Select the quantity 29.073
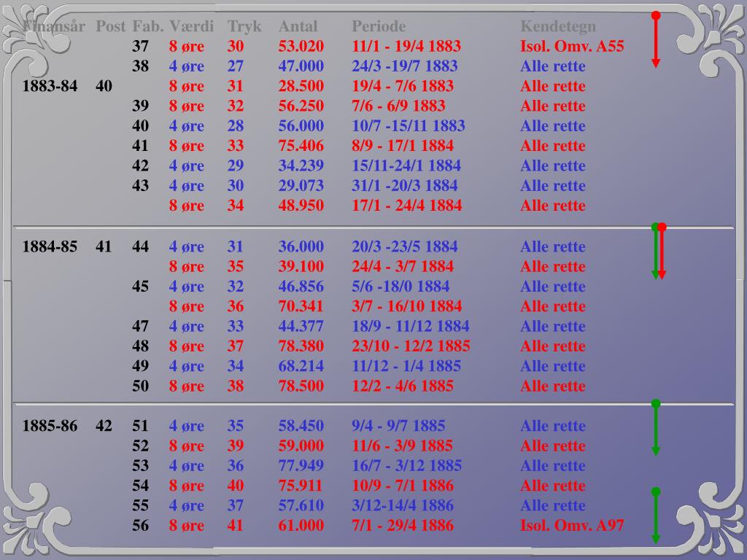Image resolution: width=747 pixels, height=560 pixels. 301,186
